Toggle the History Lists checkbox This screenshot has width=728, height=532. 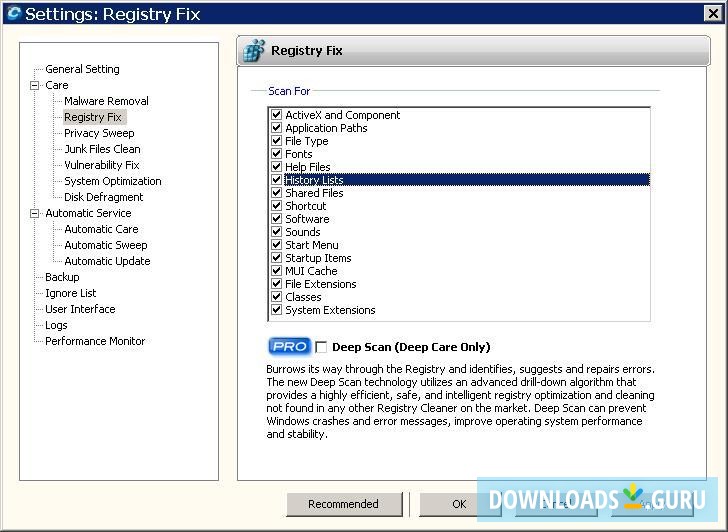tap(277, 179)
